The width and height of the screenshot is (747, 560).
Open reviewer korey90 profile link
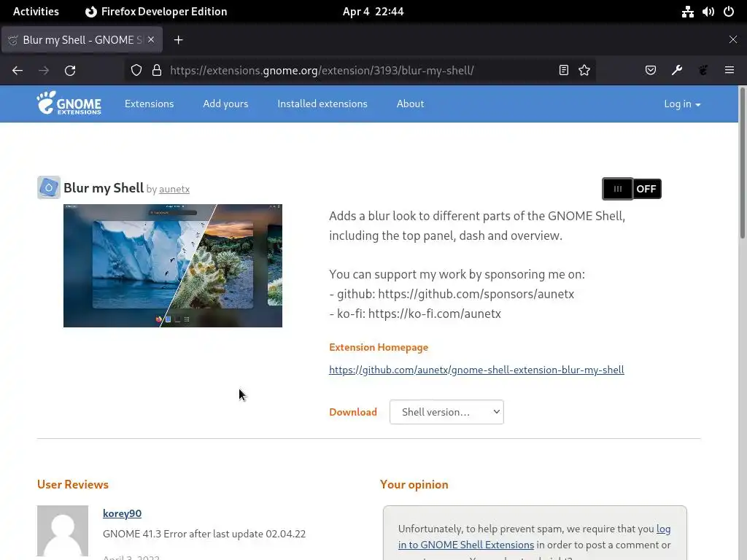(122, 513)
